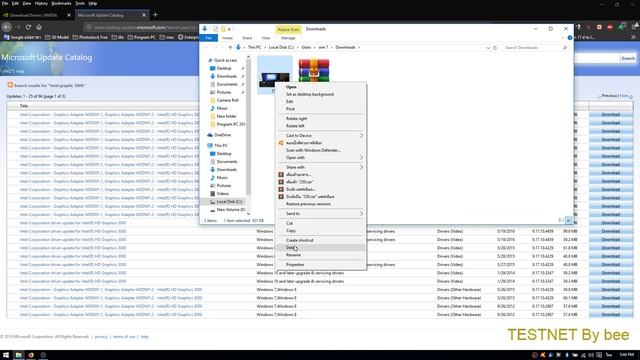Open the Explorer address bar history dropdown
The width and height of the screenshot is (640, 360).
click(x=488, y=48)
